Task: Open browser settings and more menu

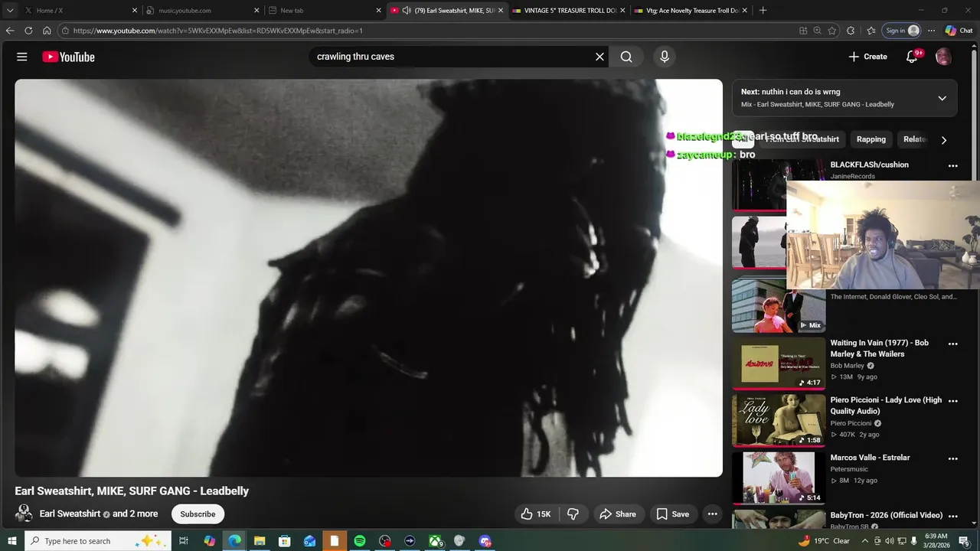Action: coord(931,31)
